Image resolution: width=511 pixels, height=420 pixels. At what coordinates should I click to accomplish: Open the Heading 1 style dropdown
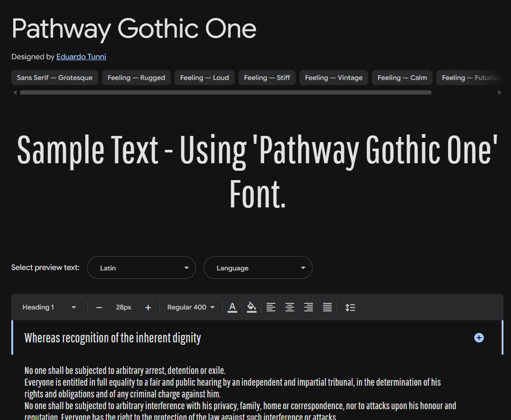(x=49, y=307)
